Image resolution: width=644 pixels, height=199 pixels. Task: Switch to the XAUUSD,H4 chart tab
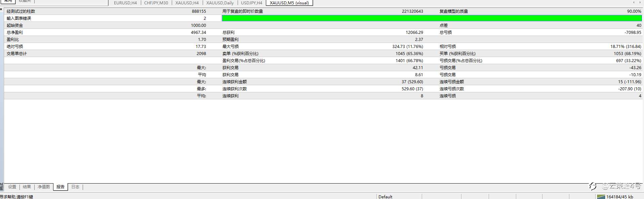pos(187,3)
